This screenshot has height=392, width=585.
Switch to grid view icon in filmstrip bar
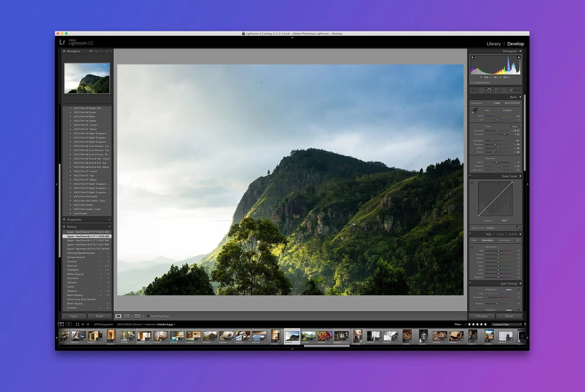point(77,324)
